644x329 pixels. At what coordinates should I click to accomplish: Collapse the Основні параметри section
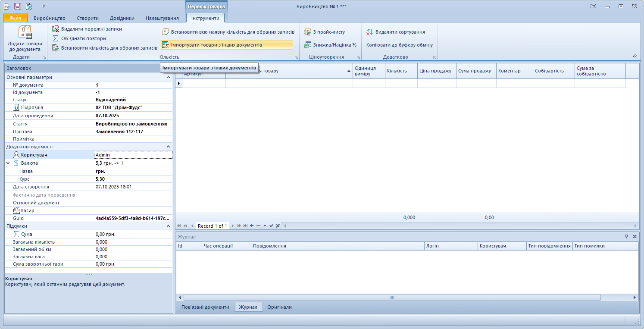tap(168, 77)
